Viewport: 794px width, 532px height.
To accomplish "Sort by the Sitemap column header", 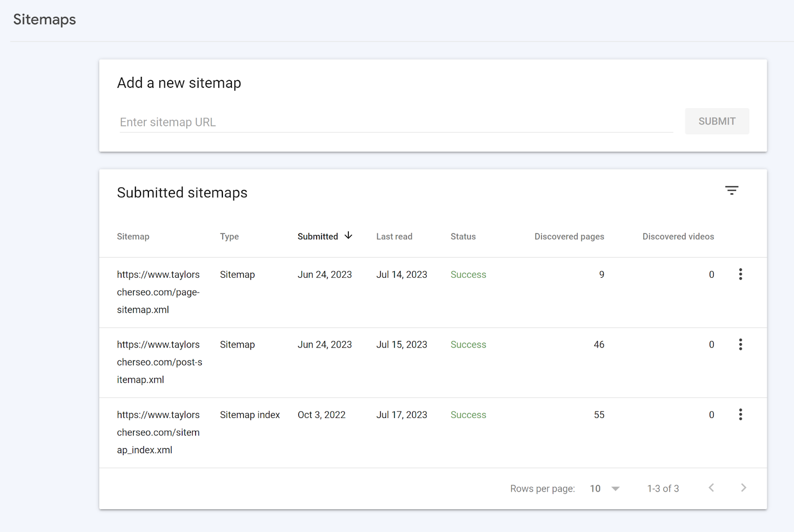I will pos(133,236).
